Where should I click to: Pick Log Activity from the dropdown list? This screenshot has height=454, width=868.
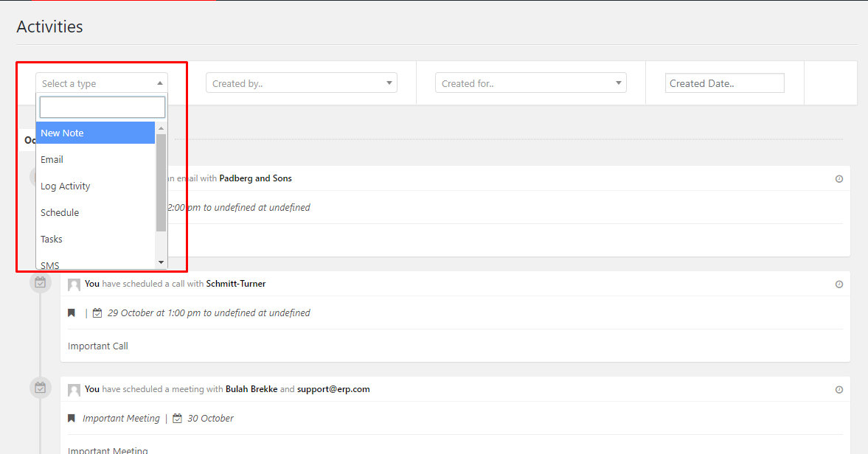click(95, 186)
